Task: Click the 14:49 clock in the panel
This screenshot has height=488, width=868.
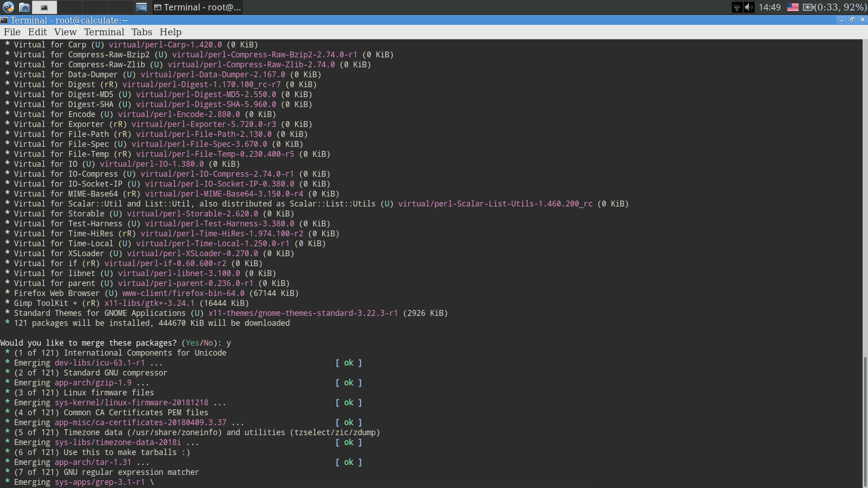Action: pos(769,7)
